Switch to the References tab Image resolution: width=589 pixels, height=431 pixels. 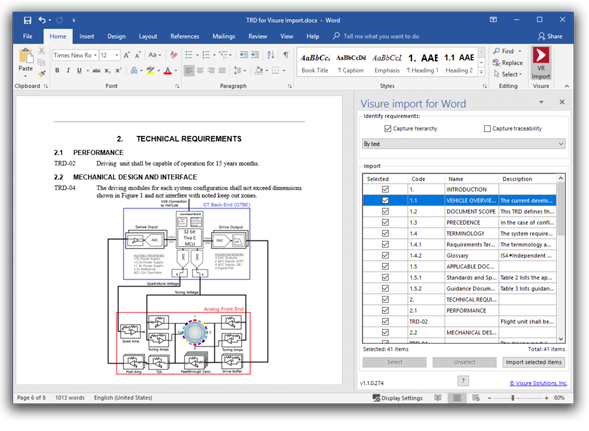pyautogui.click(x=185, y=36)
